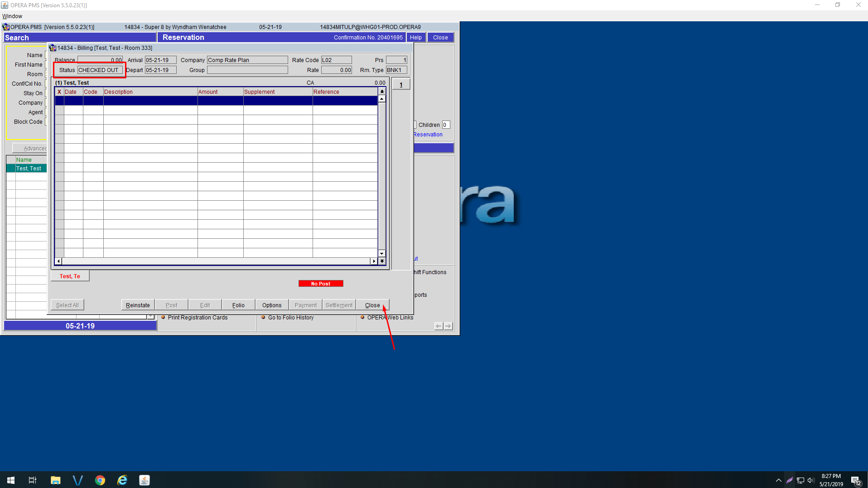The image size is (868, 488).
Task: Select billing window tab 1
Action: pos(401,85)
